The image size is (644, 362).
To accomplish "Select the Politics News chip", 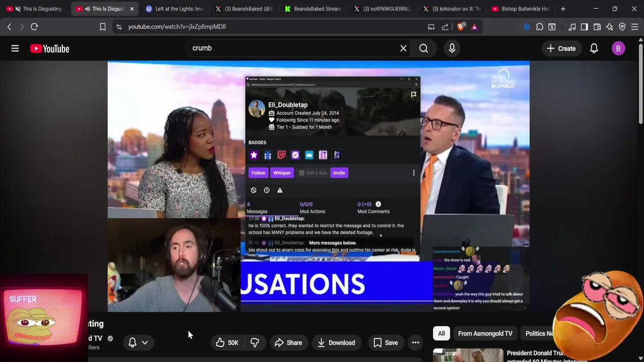I will 538,333.
